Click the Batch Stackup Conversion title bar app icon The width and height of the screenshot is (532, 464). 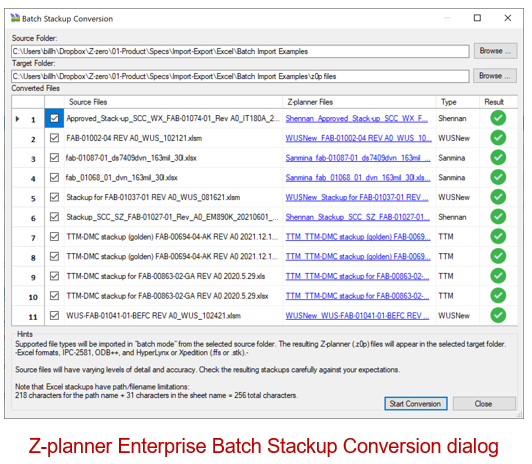tap(15, 18)
